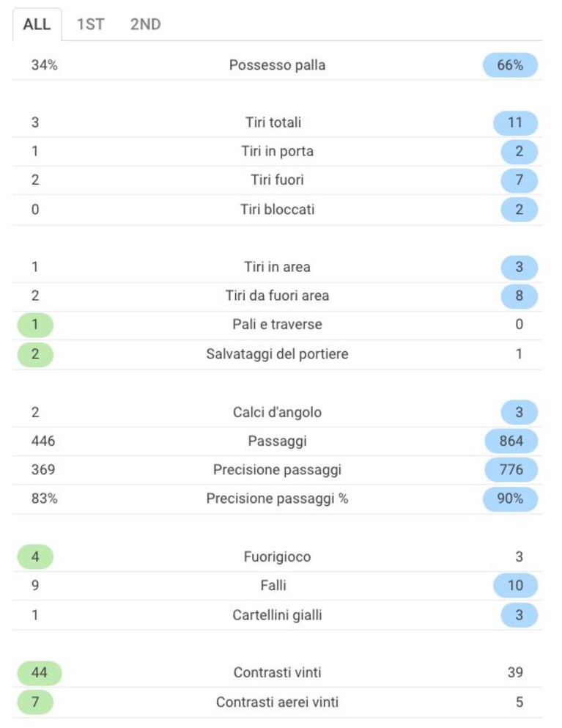Click the Passaggi badge 864
The width and height of the screenshot is (562, 728).
pyautogui.click(x=511, y=441)
